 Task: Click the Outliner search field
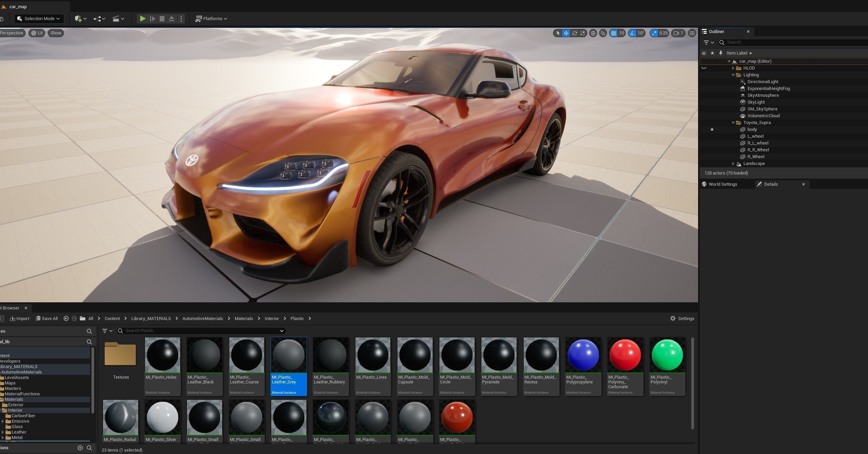793,43
